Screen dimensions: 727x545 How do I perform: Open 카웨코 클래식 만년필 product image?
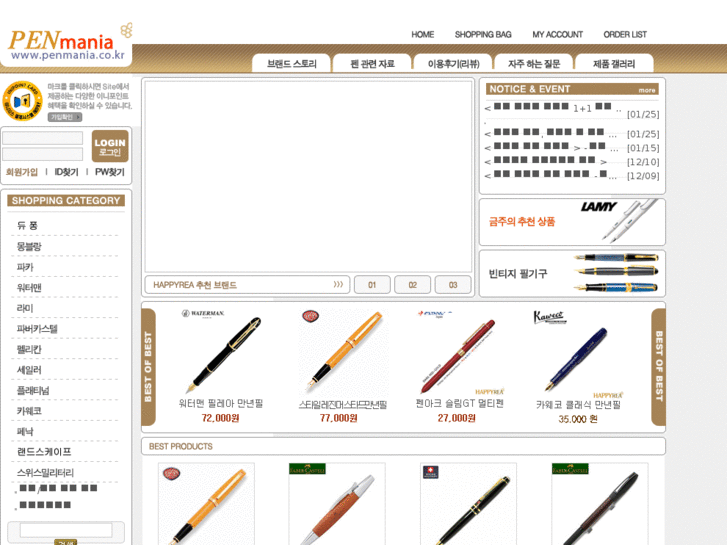576,359
